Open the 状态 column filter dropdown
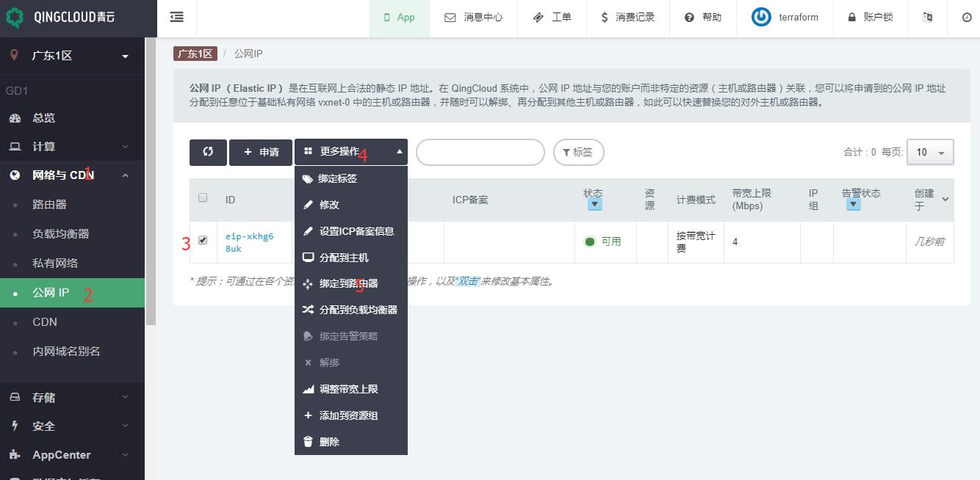980x480 pixels. (595, 205)
